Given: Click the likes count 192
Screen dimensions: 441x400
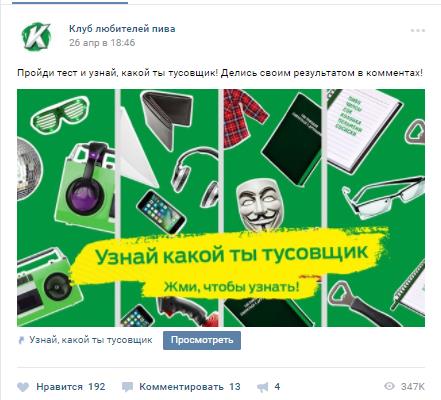Looking at the screenshot, I should pyautogui.click(x=97, y=387).
